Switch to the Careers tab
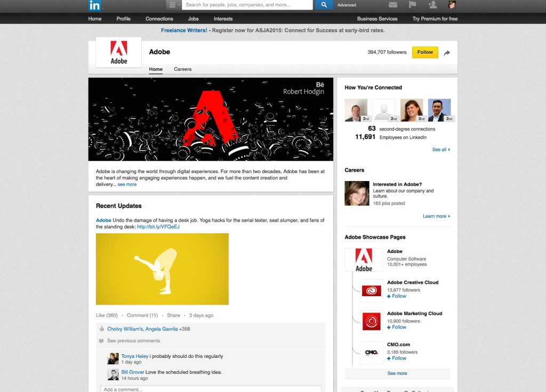 182,69
